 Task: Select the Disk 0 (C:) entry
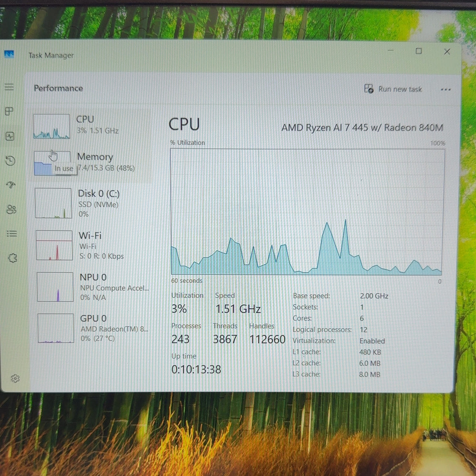pyautogui.click(x=92, y=203)
